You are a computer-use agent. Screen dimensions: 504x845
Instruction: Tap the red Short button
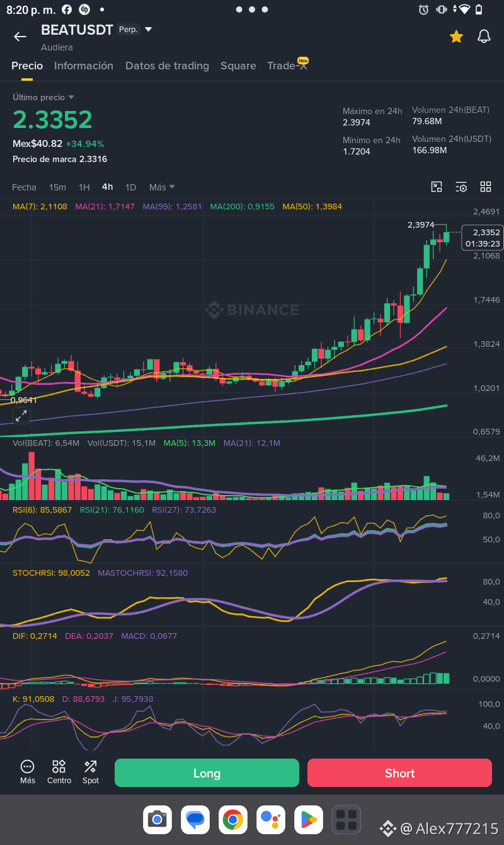click(x=399, y=773)
